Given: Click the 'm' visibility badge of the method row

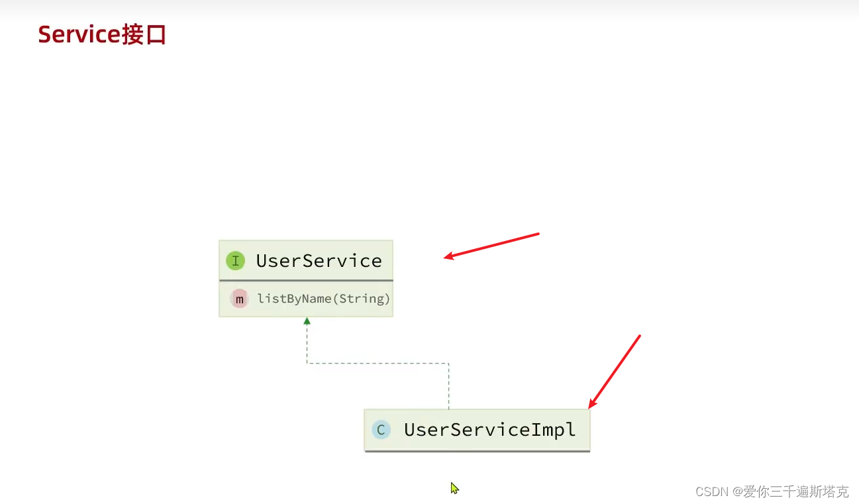Looking at the screenshot, I should (239, 299).
